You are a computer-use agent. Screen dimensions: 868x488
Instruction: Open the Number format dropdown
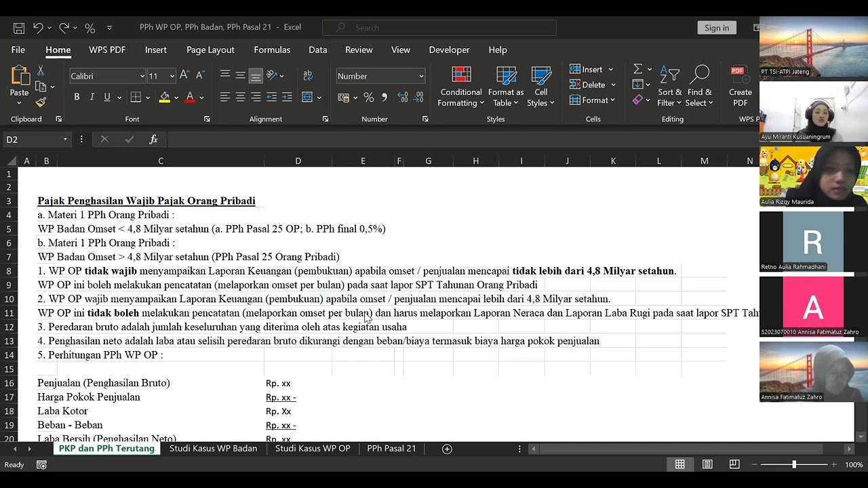[x=421, y=76]
